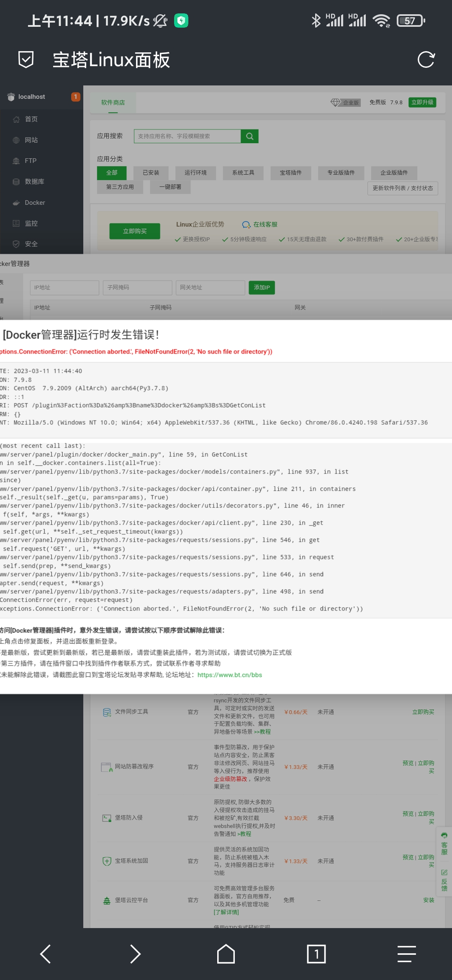Click the 安全 shield icon in sidebar
Viewport: 452px width, 980px height.
pos(16,244)
